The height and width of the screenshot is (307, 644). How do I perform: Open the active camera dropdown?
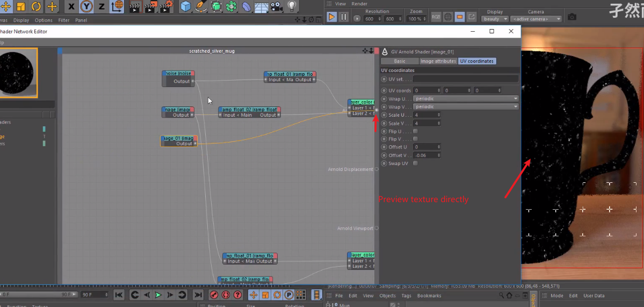point(536,19)
